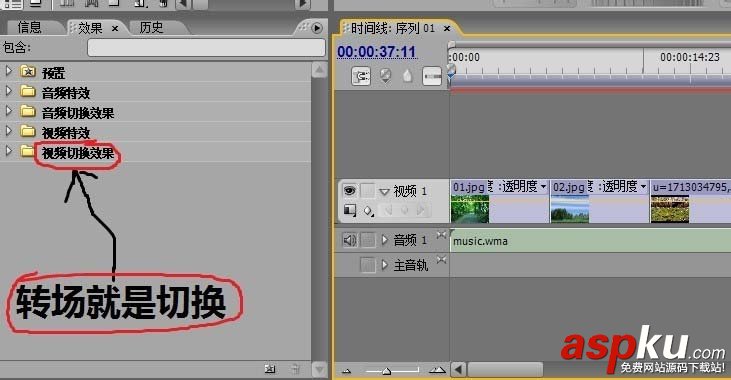731x380 pixels.
Task: Open the effects panel flyout menu arrow
Action: (x=317, y=28)
